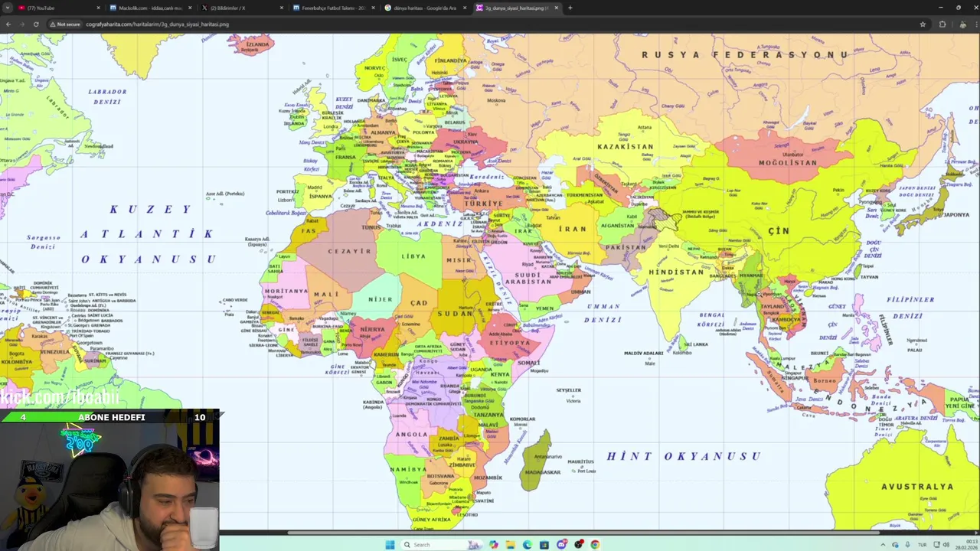Image resolution: width=980 pixels, height=551 pixels.
Task: Click the SUDAN label on map
Action: pos(456,313)
